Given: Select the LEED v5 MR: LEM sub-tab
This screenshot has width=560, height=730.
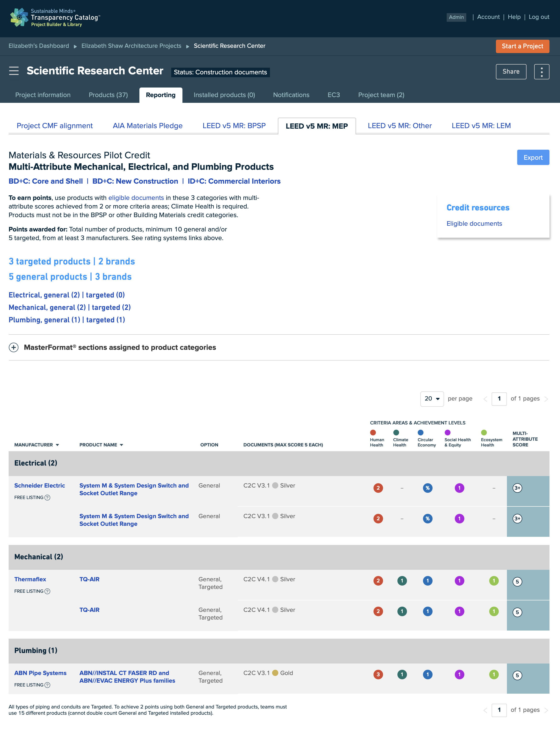Looking at the screenshot, I should click(x=481, y=126).
